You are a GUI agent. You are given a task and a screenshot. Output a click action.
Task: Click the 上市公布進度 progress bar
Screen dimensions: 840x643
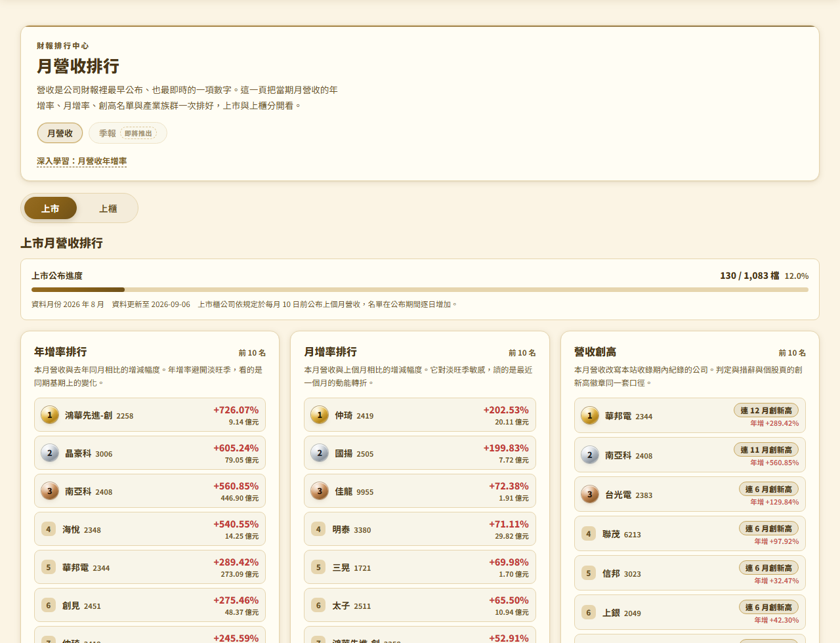pyautogui.click(x=420, y=289)
